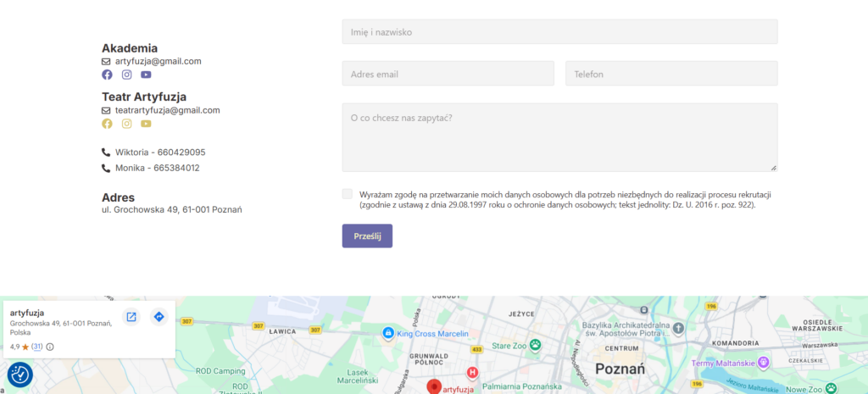The width and height of the screenshot is (868, 394).
Task: Click Bazylika Archikatedralna map marker
Action: click(678, 329)
